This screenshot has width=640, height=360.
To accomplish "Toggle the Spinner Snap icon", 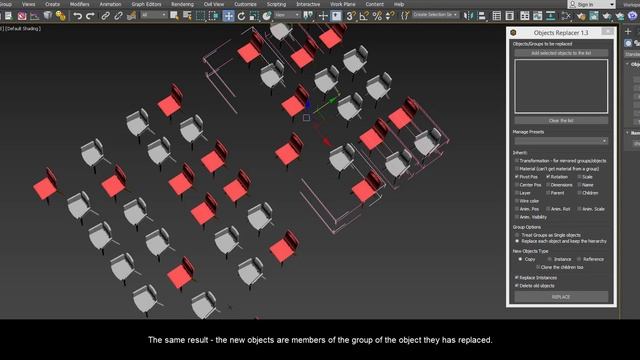I will point(390,16).
